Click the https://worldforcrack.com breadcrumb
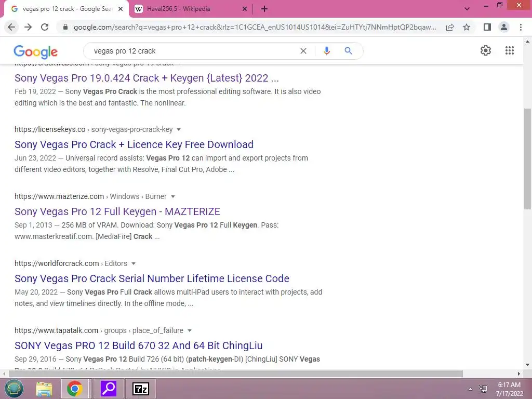This screenshot has height=399, width=532. tap(57, 263)
